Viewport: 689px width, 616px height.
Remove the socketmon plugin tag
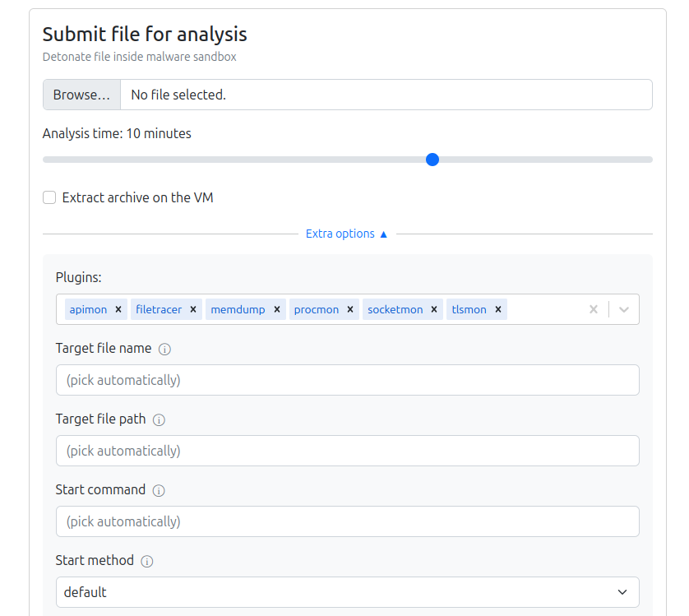pyautogui.click(x=434, y=309)
